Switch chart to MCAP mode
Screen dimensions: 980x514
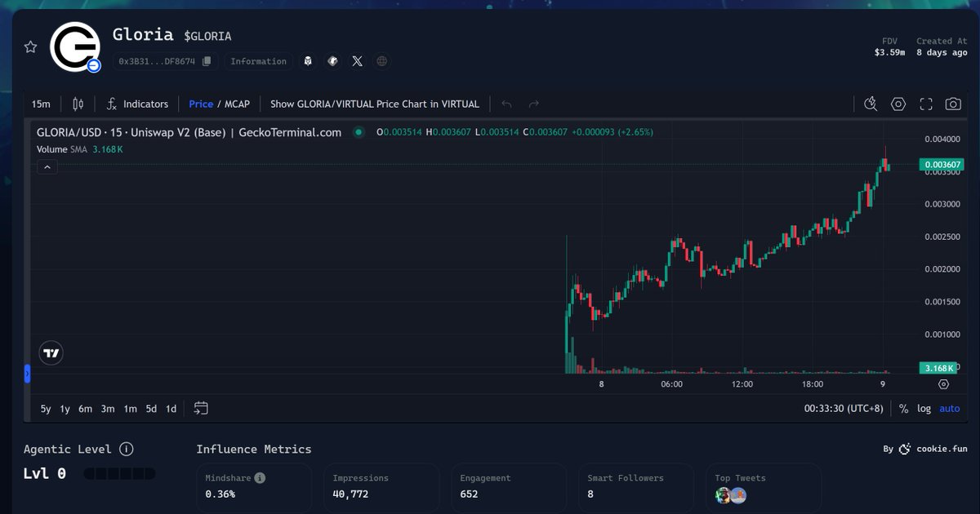coord(237,104)
